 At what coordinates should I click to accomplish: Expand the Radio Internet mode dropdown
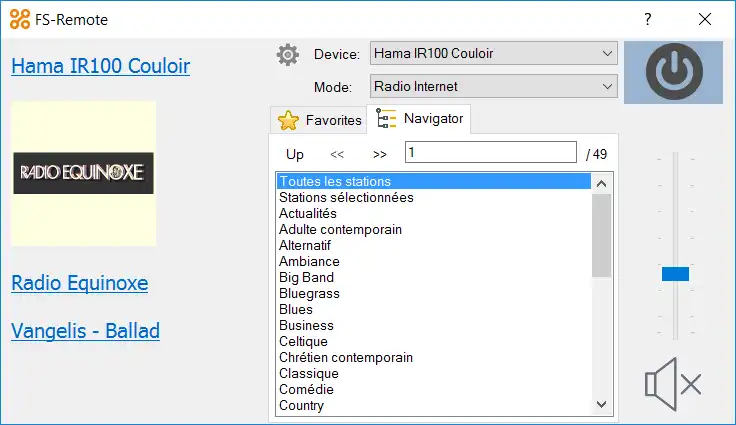pos(494,86)
